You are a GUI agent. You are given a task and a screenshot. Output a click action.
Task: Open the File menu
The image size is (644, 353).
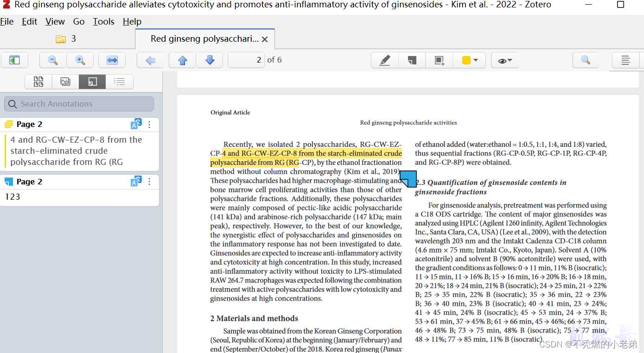pos(7,21)
